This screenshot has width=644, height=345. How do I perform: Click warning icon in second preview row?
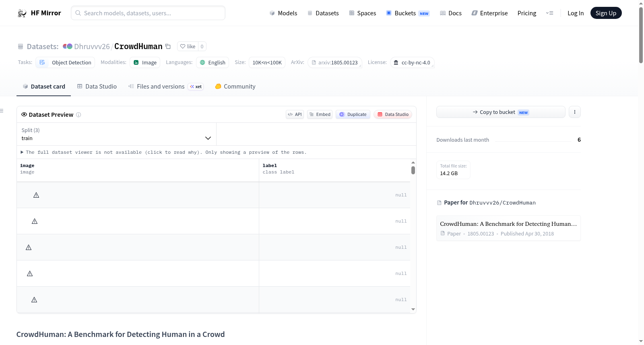tap(35, 221)
